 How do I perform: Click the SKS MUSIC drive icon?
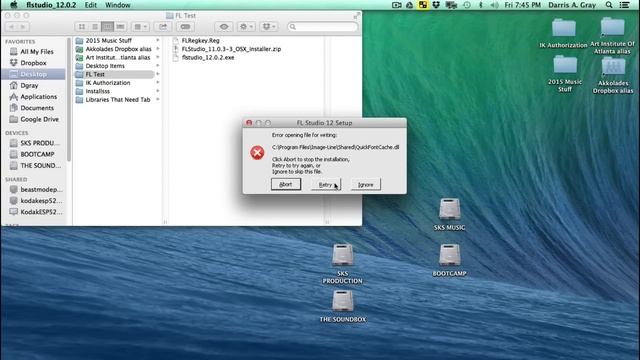449,209
